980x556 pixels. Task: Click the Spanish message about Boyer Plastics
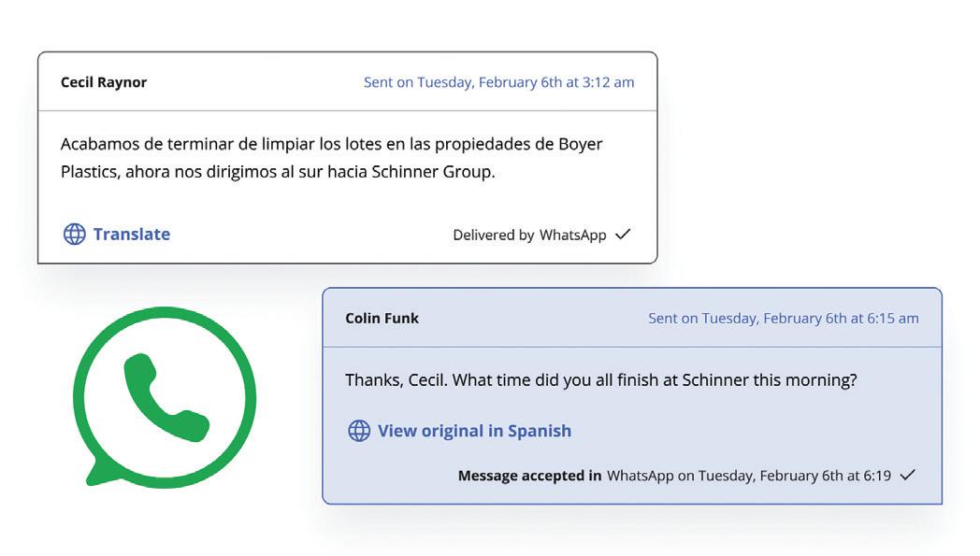pyautogui.click(x=331, y=158)
